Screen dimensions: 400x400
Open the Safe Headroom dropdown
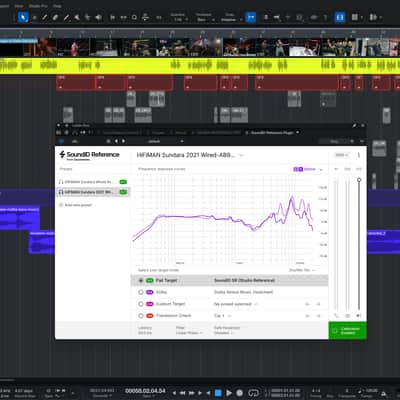(224, 333)
